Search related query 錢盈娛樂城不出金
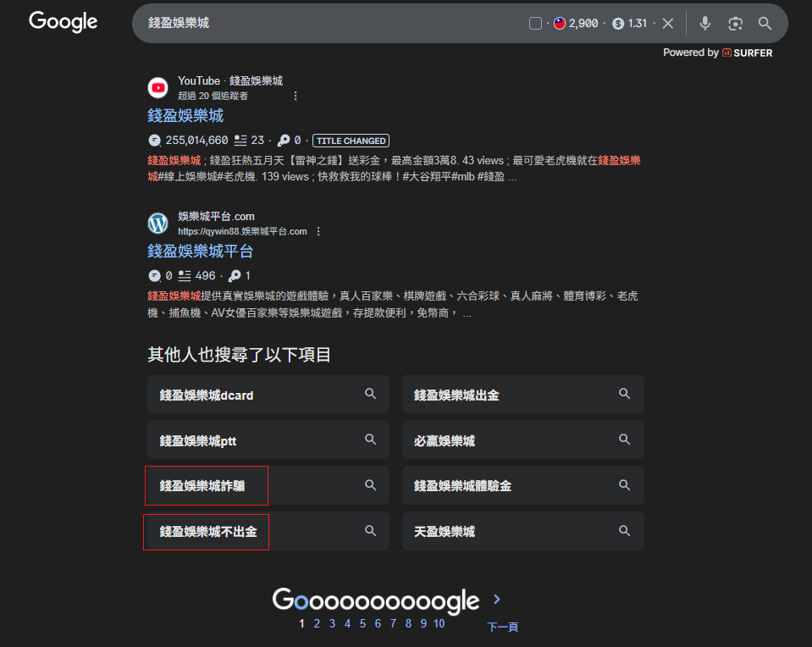This screenshot has height=647, width=812. (x=268, y=531)
